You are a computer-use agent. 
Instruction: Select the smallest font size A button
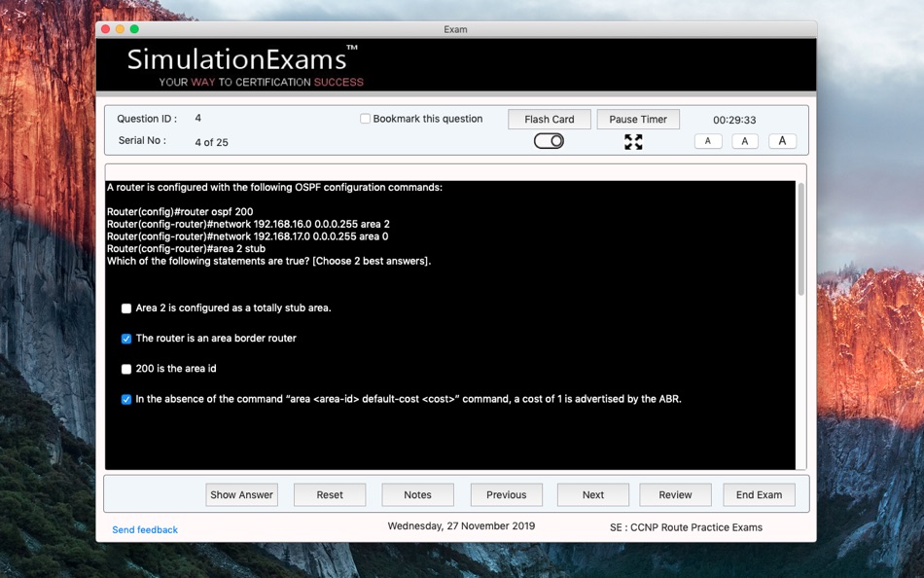(708, 141)
